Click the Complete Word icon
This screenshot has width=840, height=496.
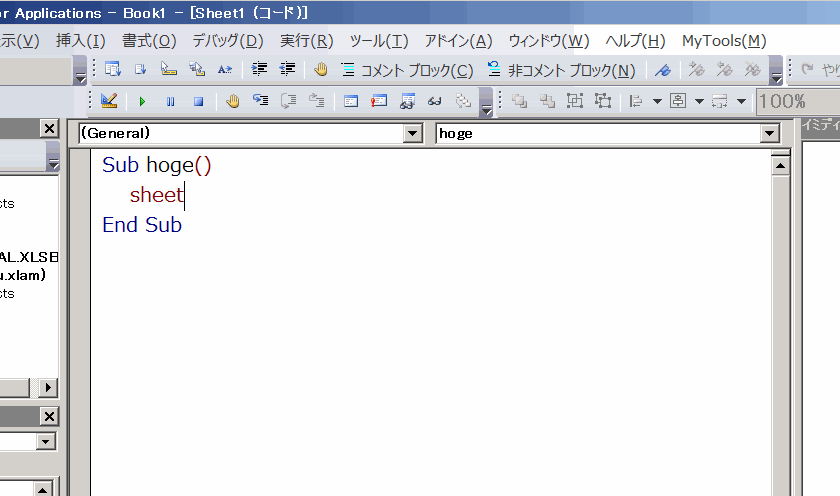pos(225,69)
